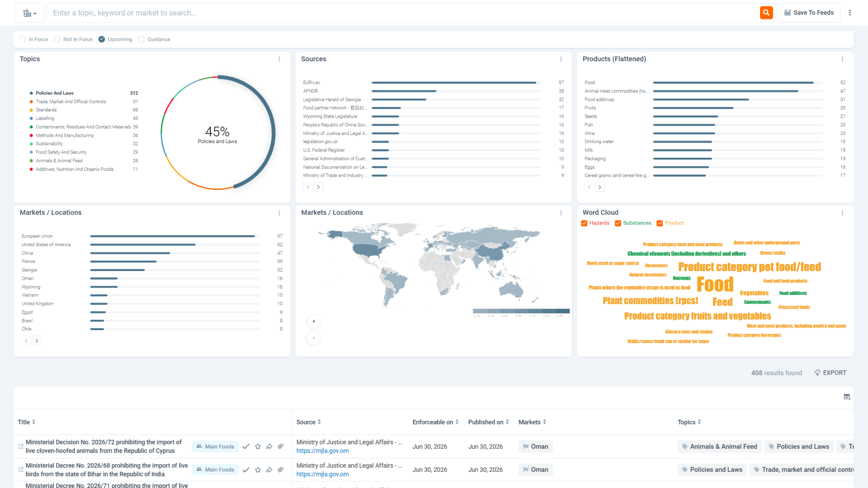This screenshot has width=868, height=488.
Task: Sort the table by Enforceable on column
Action: (436, 422)
